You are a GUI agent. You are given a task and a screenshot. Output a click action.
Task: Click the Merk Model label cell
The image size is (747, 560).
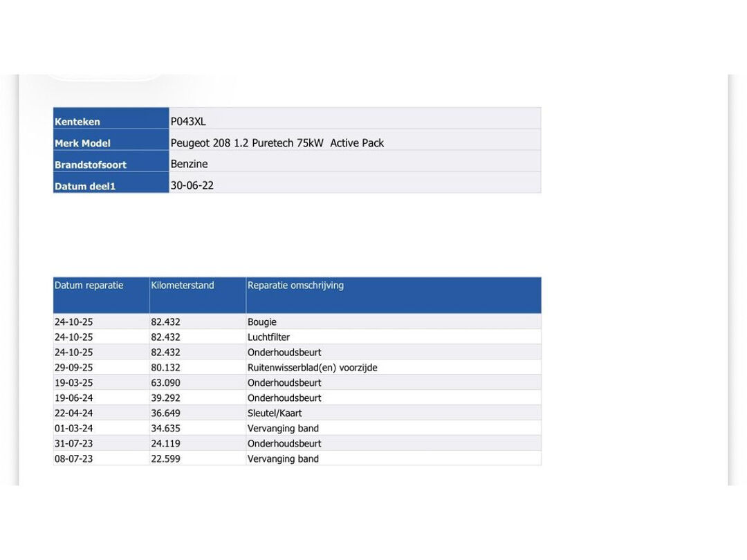[x=111, y=140]
